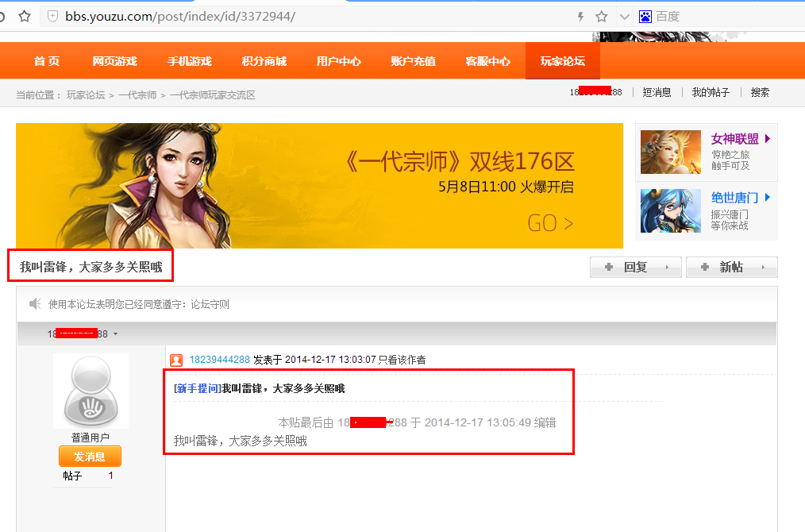The width and height of the screenshot is (805, 532).
Task: Click the 一代宗师 双线176区 banner
Action: (x=319, y=185)
